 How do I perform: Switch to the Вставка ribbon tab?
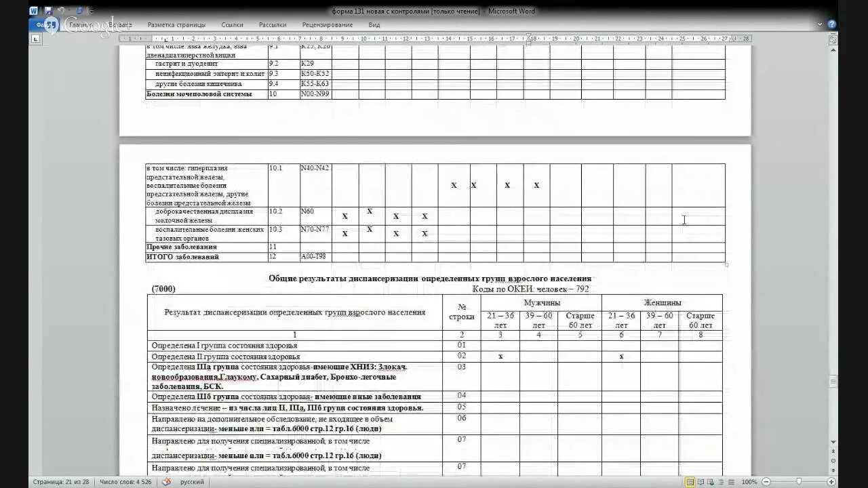coord(120,24)
